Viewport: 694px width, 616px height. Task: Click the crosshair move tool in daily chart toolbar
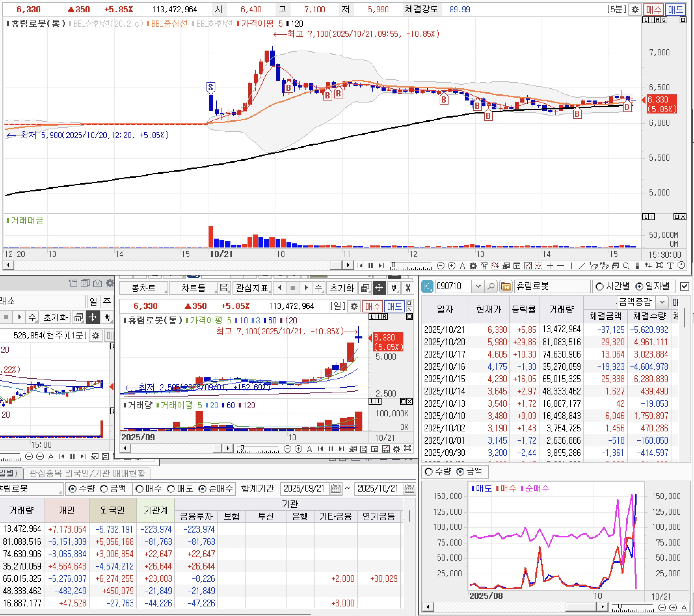tap(379, 288)
